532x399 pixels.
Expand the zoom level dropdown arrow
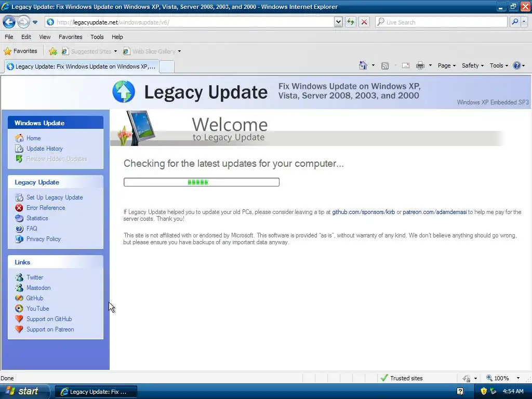click(518, 378)
